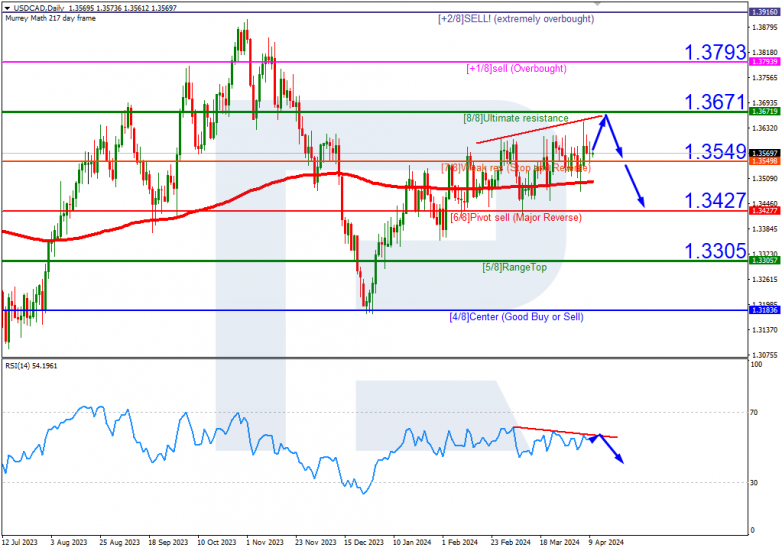Click the '1 Nov 2023' date label
The image size is (782, 551).
pyautogui.click(x=265, y=543)
